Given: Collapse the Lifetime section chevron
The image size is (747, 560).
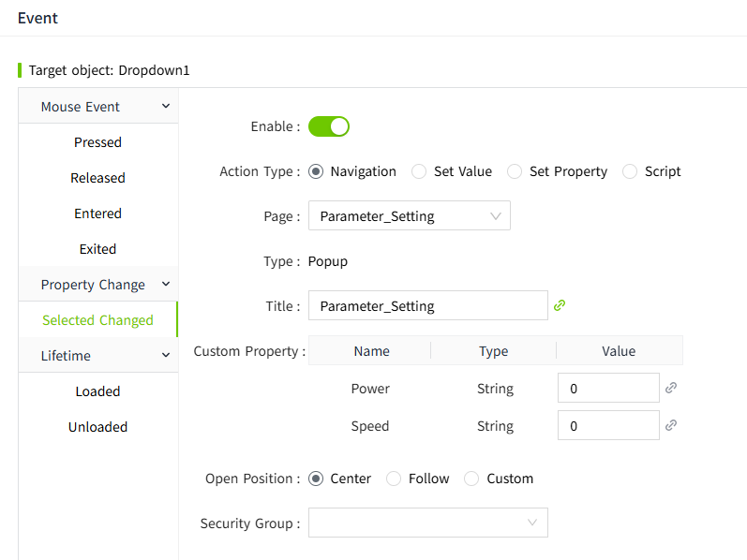Looking at the screenshot, I should pos(166,356).
